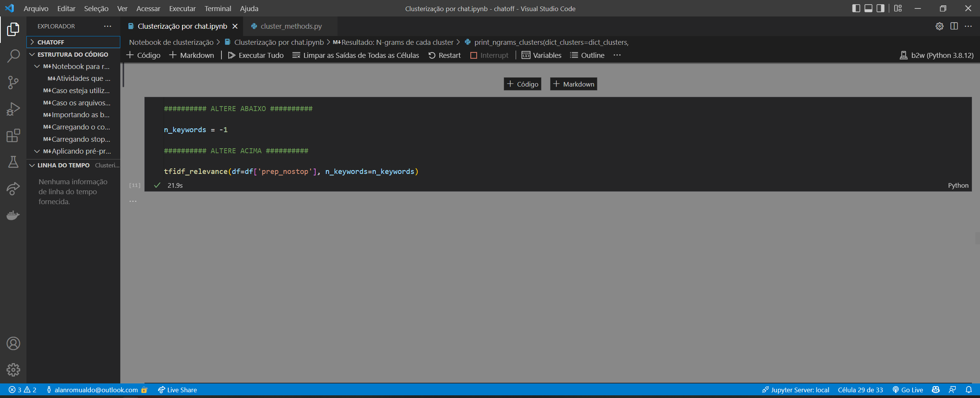The height and width of the screenshot is (398, 980).
Task: Add a new Markdown cell
Action: coord(192,55)
